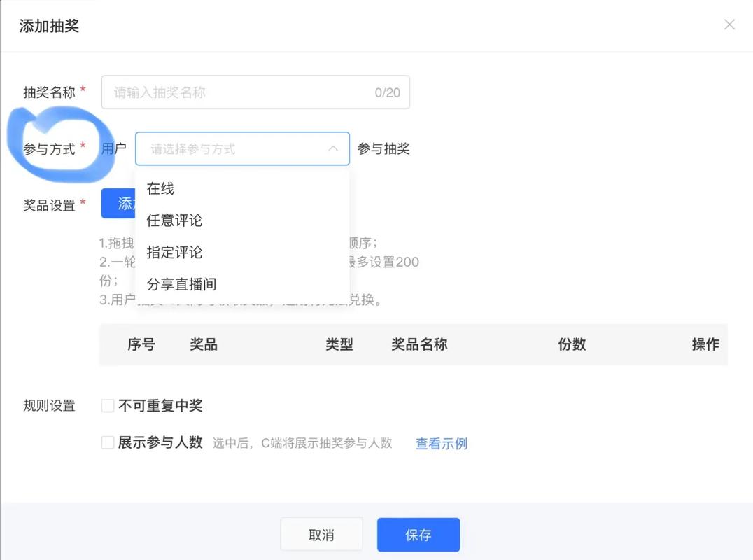Click the 奖品名称 column header
The image size is (753, 560).
point(419,344)
